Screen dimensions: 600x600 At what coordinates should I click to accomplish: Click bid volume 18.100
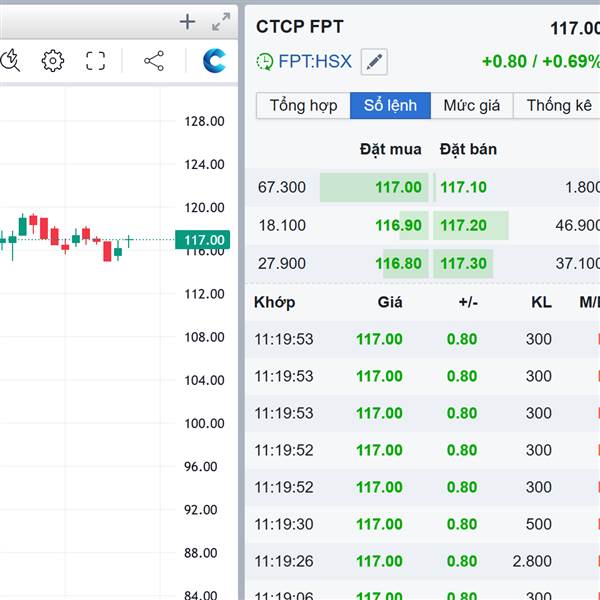tap(282, 225)
